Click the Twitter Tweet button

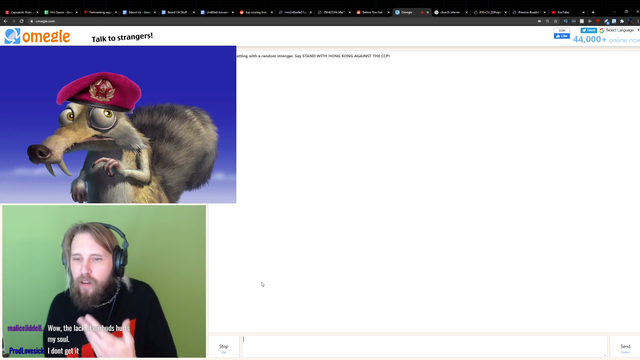(589, 30)
